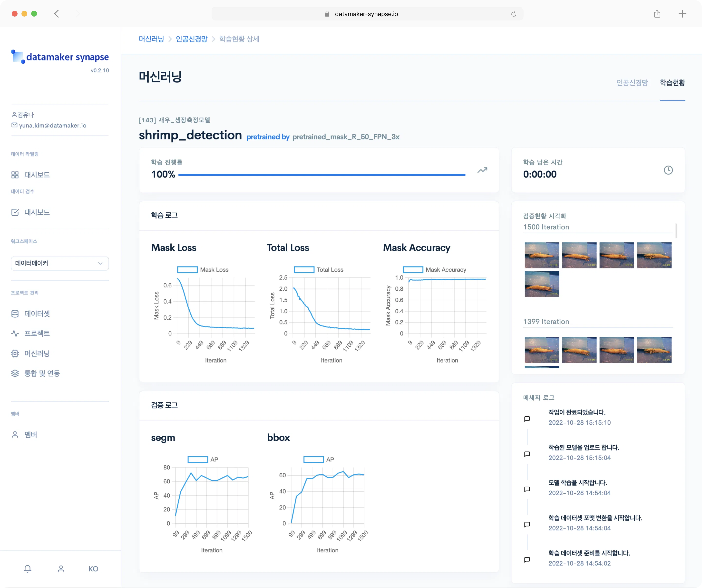This screenshot has width=702, height=588.
Task: Click the trending chart icon beside the progress bar
Action: [482, 170]
